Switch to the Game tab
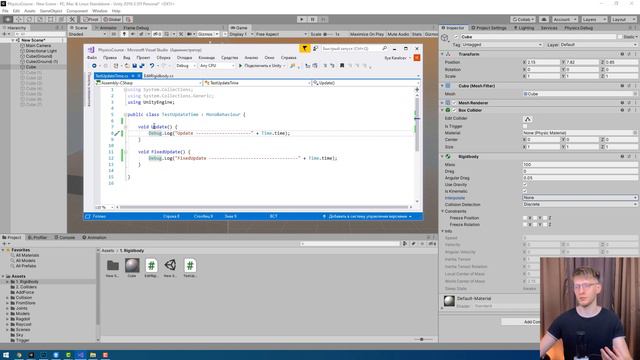Screen dimensions: 640x360 click(x=239, y=28)
